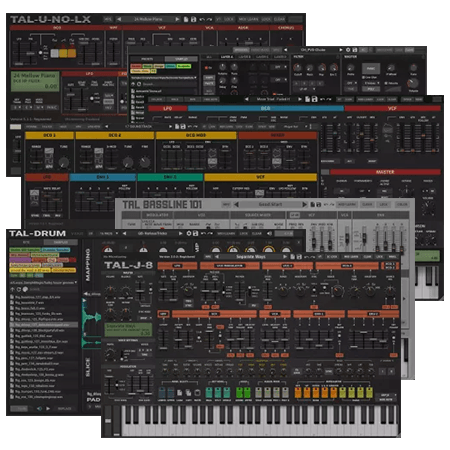Click load preset file icon in TAL-U-NO-LX
Viewport: 450px width, 450px height.
click(186, 19)
